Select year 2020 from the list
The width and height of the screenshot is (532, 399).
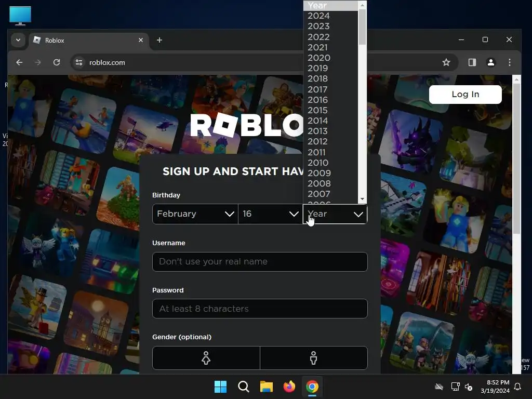click(x=330, y=58)
